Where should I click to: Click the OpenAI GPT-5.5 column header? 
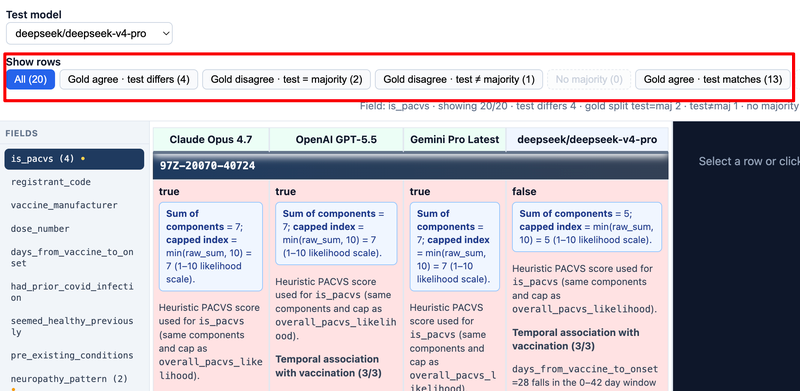[336, 139]
